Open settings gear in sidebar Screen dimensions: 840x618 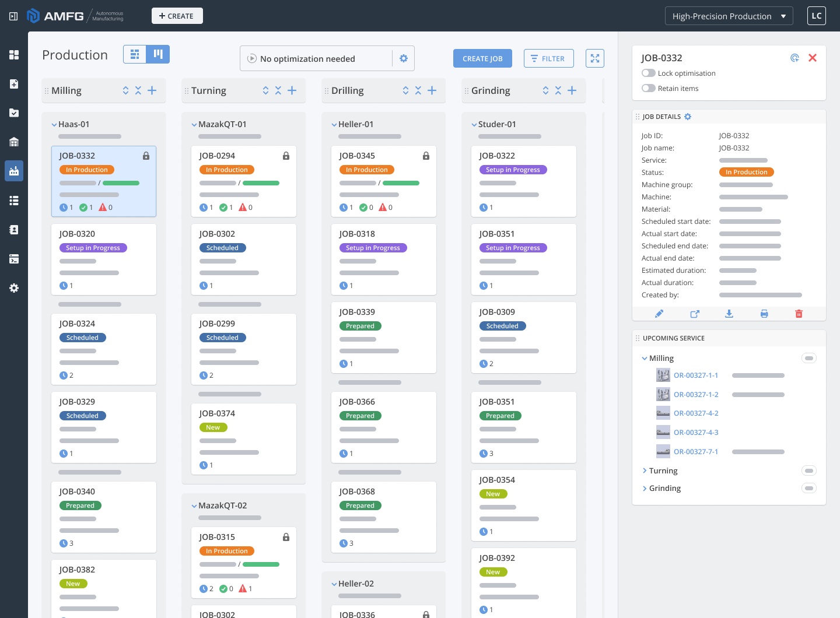tap(14, 288)
